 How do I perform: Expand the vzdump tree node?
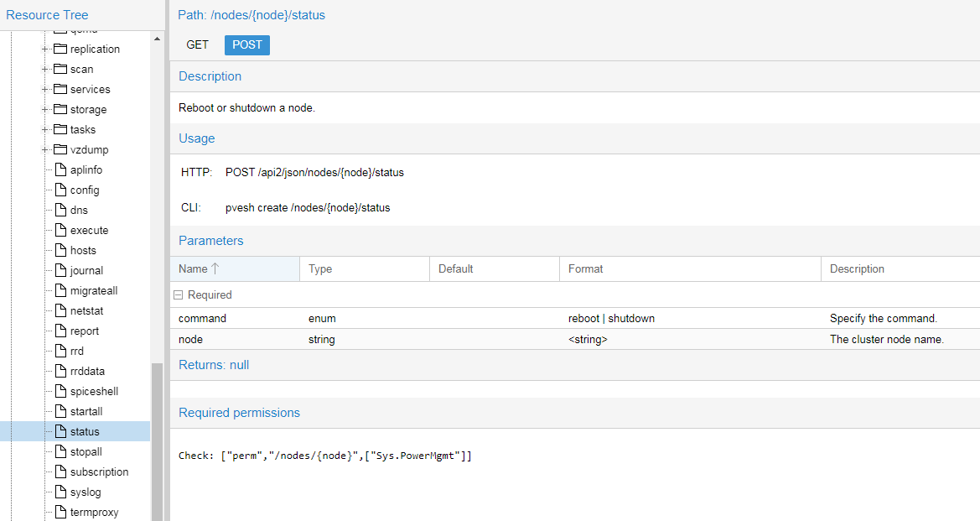(x=45, y=149)
